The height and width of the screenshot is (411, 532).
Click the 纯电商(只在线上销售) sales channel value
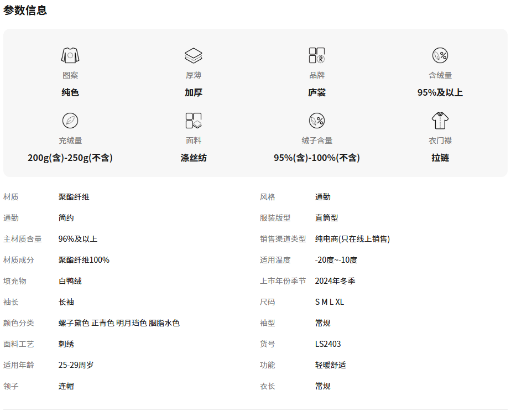pos(352,239)
